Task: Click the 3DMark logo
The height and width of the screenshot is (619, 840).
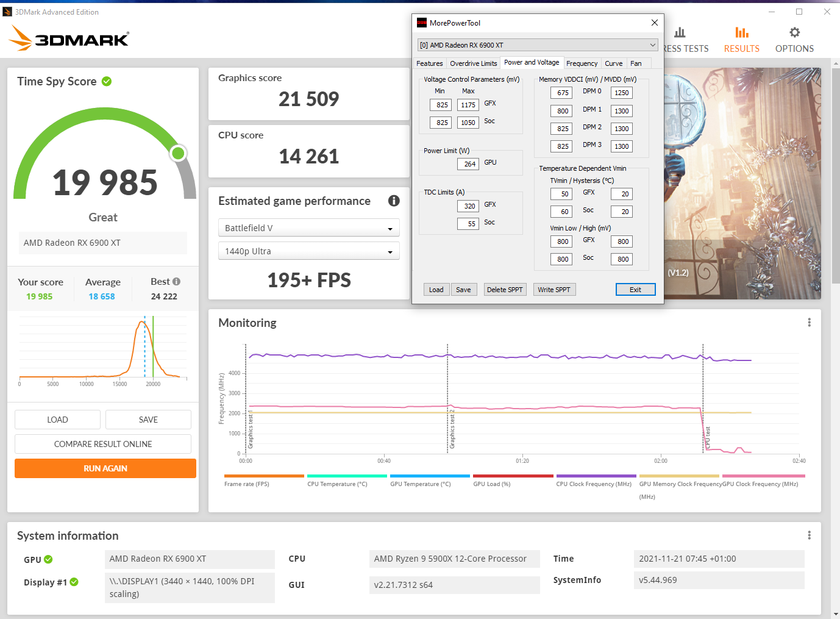Action: click(x=69, y=38)
